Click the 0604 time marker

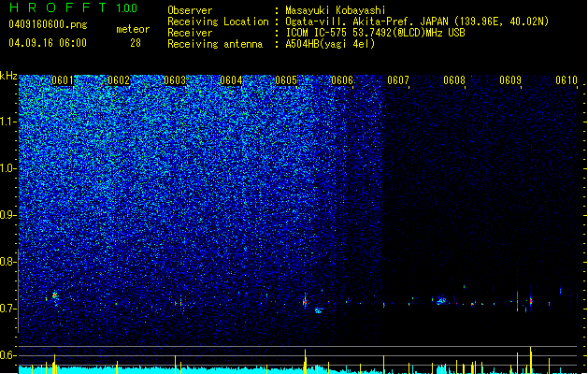(231, 80)
